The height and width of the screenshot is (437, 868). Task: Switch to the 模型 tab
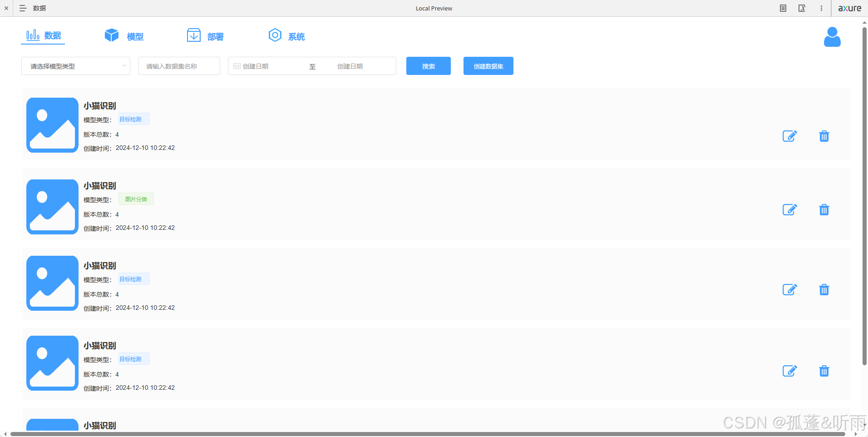click(x=124, y=36)
